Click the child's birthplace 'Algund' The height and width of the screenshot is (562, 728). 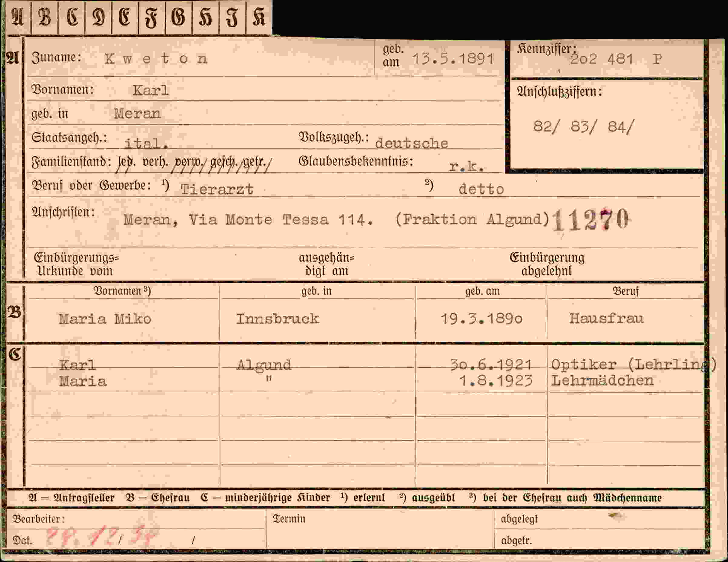(264, 366)
